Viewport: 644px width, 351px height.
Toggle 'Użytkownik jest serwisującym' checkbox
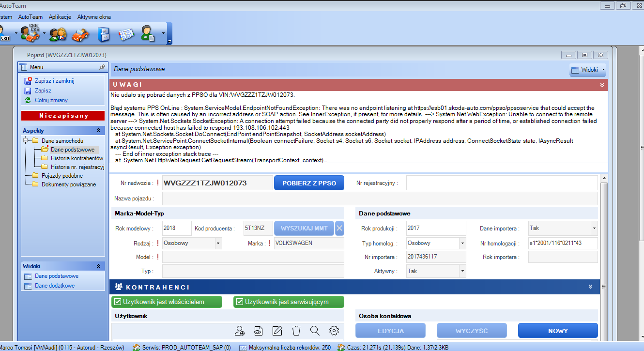click(x=239, y=302)
